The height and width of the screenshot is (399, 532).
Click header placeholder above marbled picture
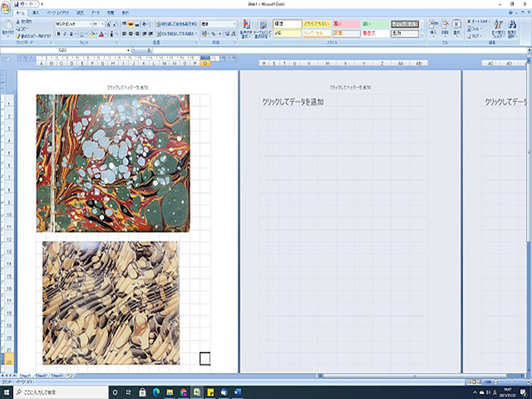[127, 87]
